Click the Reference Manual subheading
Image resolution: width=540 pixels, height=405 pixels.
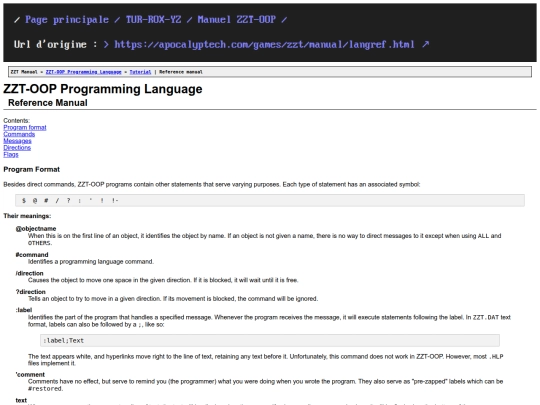[48, 103]
